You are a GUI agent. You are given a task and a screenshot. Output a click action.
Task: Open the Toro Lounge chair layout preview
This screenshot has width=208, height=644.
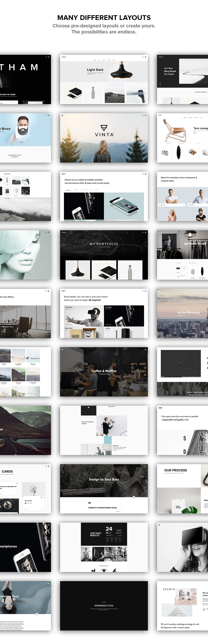pos(183,138)
